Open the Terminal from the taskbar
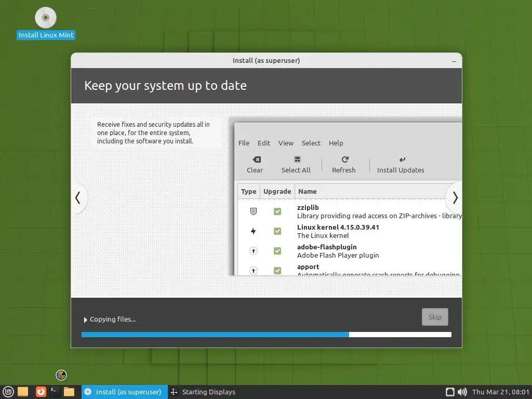 pos(55,392)
